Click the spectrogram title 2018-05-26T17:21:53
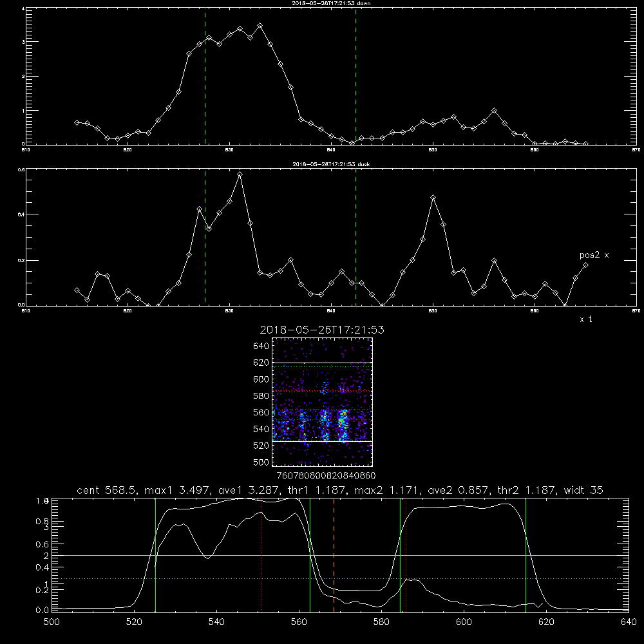 tap(322, 330)
